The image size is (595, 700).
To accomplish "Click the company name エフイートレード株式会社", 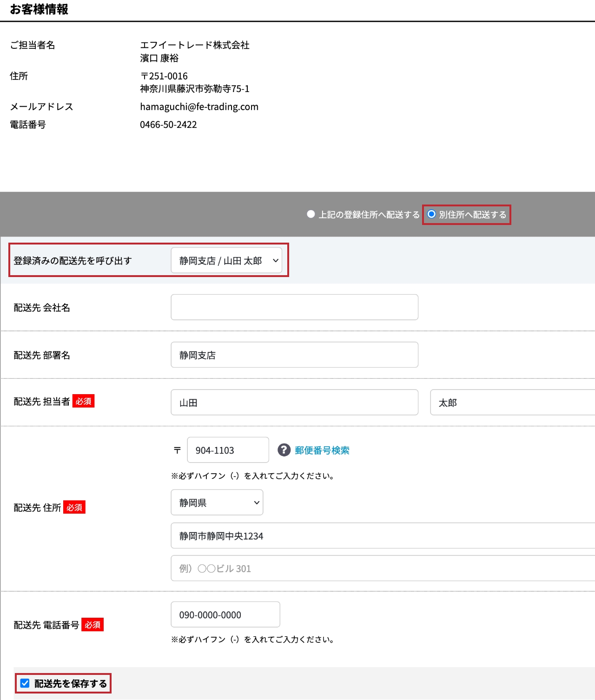I will (195, 45).
